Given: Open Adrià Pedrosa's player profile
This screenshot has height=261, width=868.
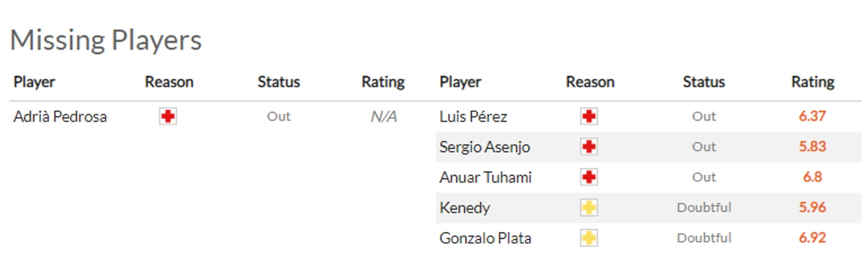Looking at the screenshot, I should (60, 117).
